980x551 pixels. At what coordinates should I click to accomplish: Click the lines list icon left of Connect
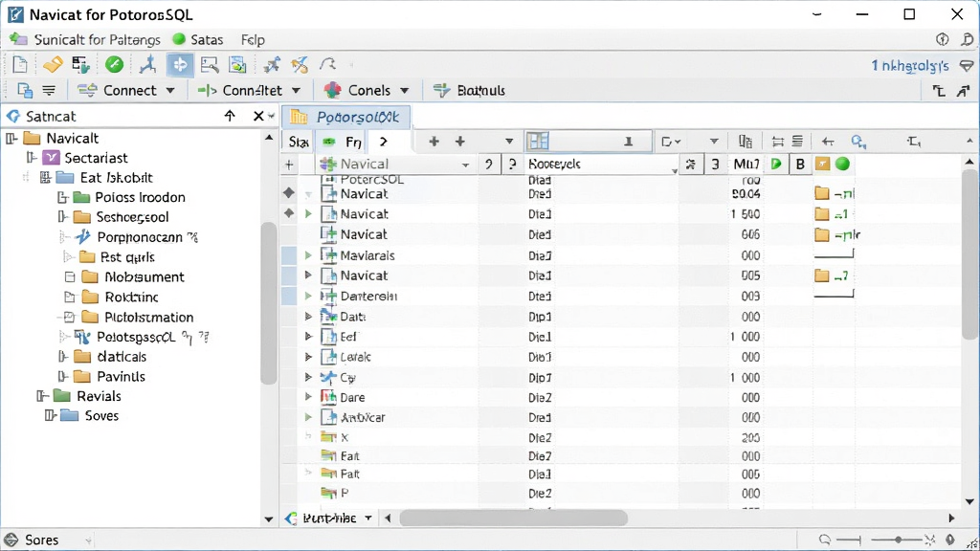tap(49, 91)
